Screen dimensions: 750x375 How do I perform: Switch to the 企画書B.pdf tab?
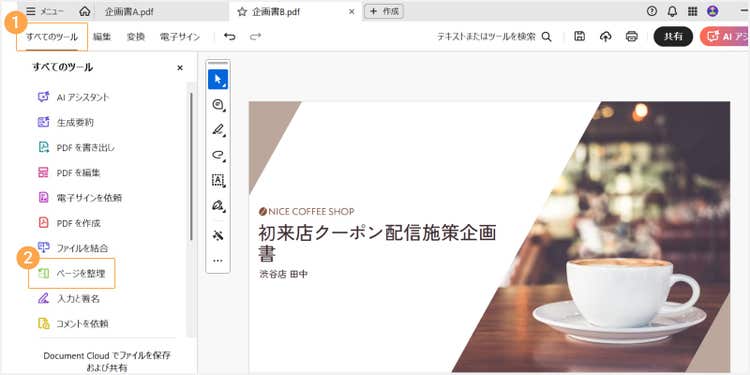pos(276,12)
